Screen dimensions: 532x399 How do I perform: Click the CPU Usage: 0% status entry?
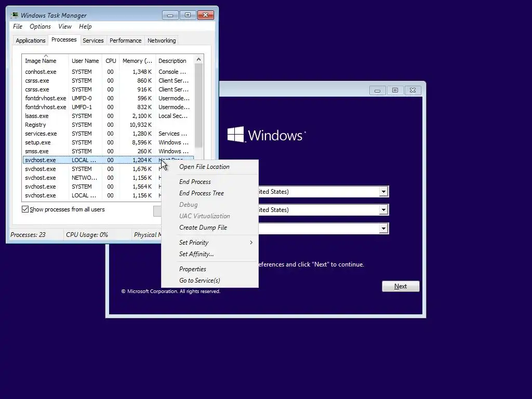pos(87,234)
